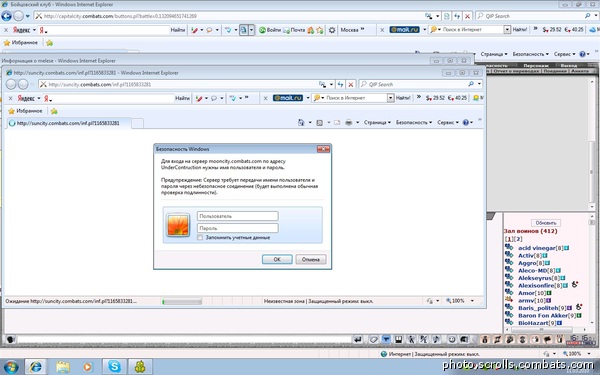
Task: Enable Запомнить учетные данные checkbox
Action: point(200,238)
